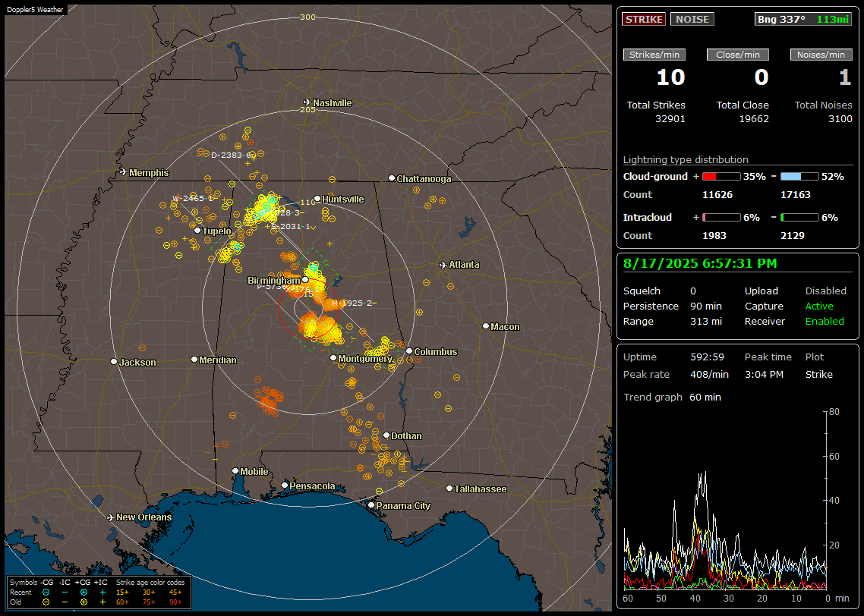This screenshot has height=616, width=864.
Task: Click the Uptime value 592:59
Action: pos(707,357)
